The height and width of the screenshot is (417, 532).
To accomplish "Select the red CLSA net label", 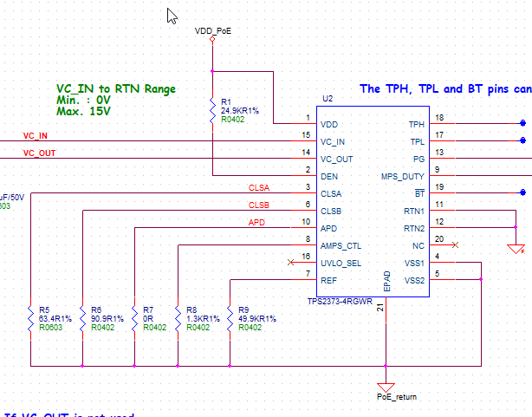I will 259,188.
